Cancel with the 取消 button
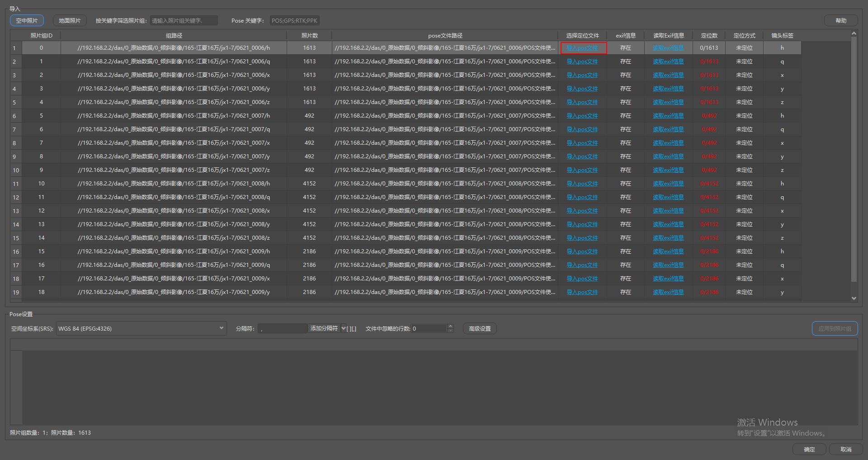The height and width of the screenshot is (460, 868). click(846, 449)
